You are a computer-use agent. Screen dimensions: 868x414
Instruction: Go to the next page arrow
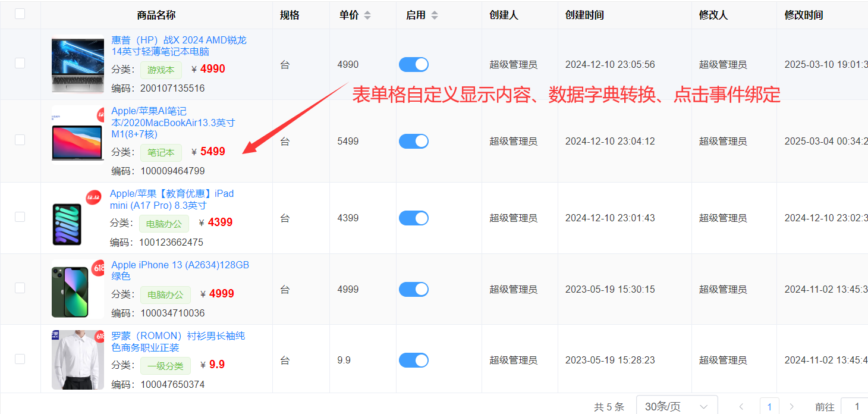pyautogui.click(x=791, y=407)
